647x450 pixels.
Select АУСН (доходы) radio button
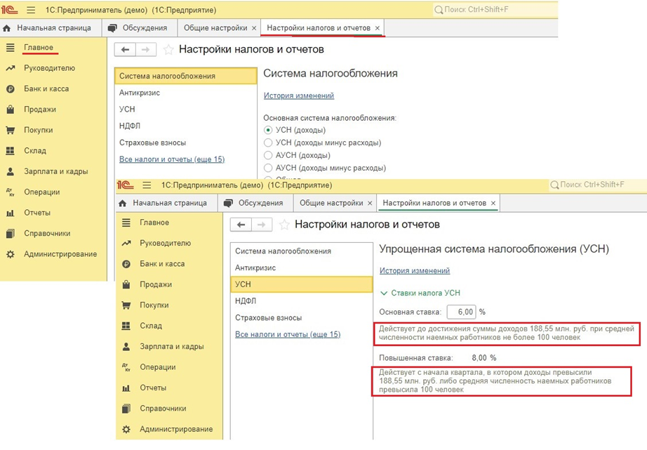[268, 155]
